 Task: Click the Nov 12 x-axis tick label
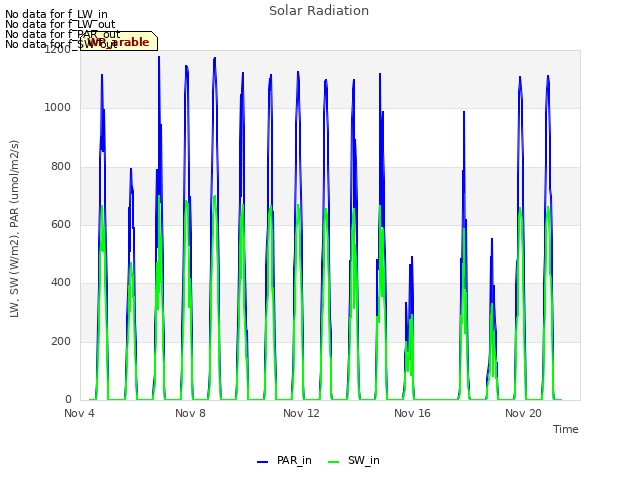[301, 413]
